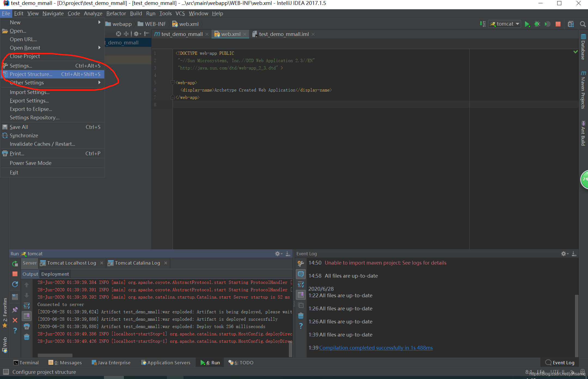Expand the New submenu in File menu
The width and height of the screenshot is (588, 379).
click(x=53, y=22)
